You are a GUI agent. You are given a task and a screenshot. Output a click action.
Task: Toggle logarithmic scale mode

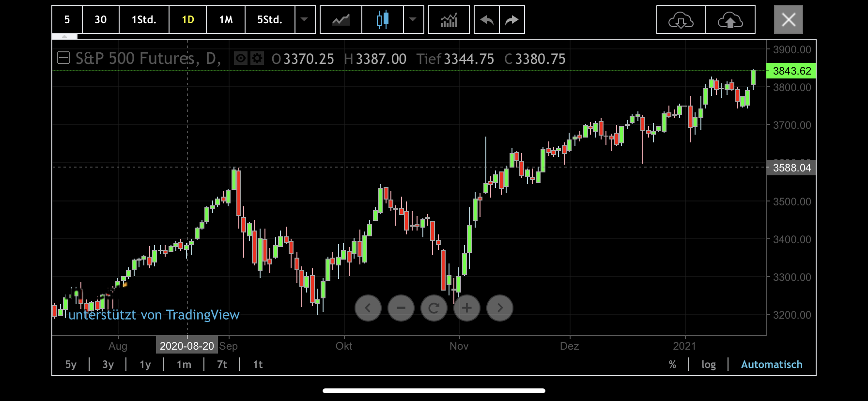709,364
